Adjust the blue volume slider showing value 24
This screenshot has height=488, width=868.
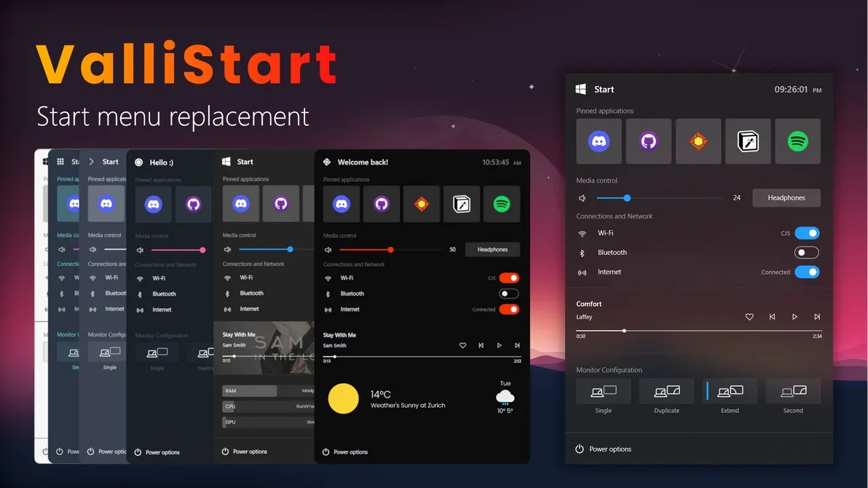[660, 197]
